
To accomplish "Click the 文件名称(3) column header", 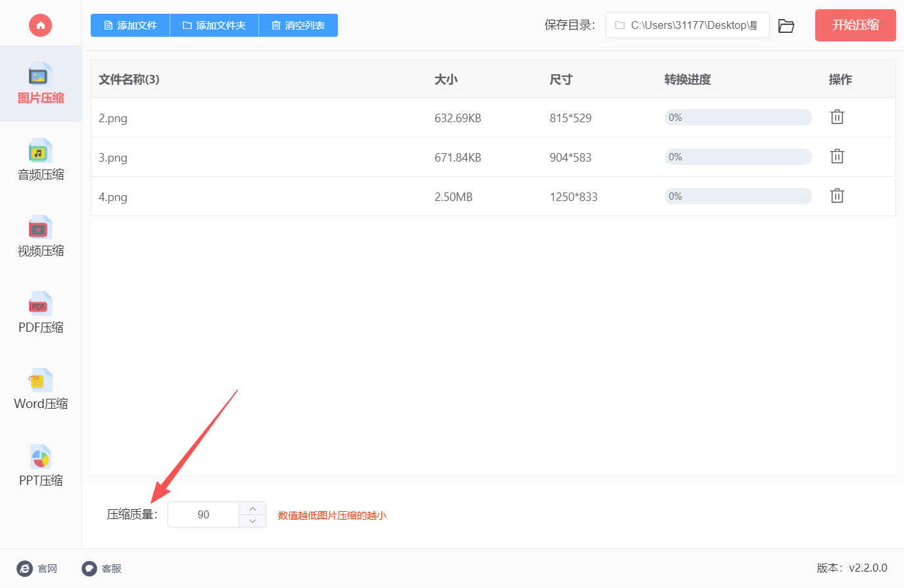I will point(129,79).
